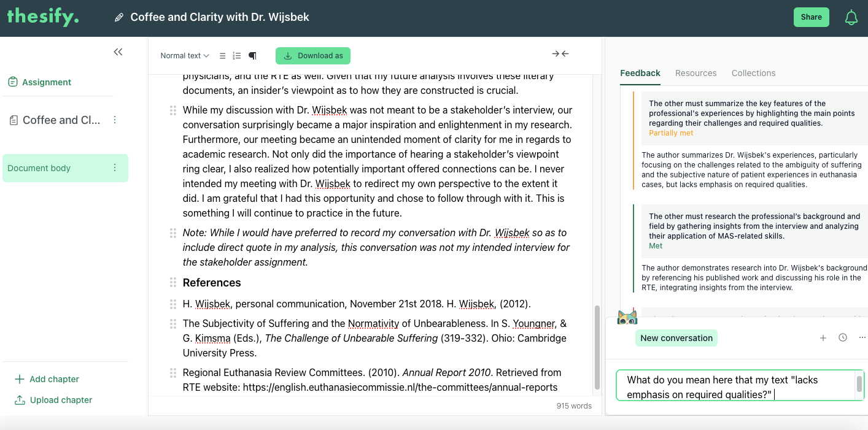
Task: Collapse the left sidebar with double chevron
Action: pyautogui.click(x=118, y=52)
